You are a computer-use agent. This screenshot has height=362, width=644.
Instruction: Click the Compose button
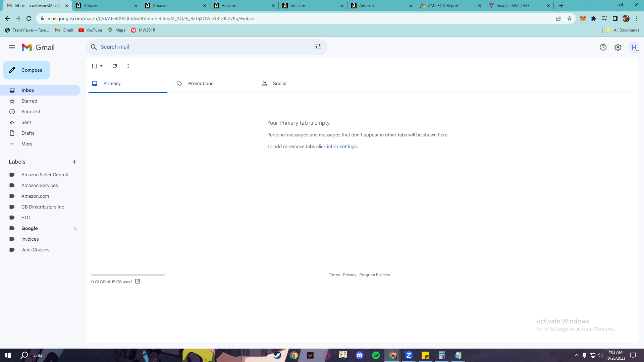point(26,70)
